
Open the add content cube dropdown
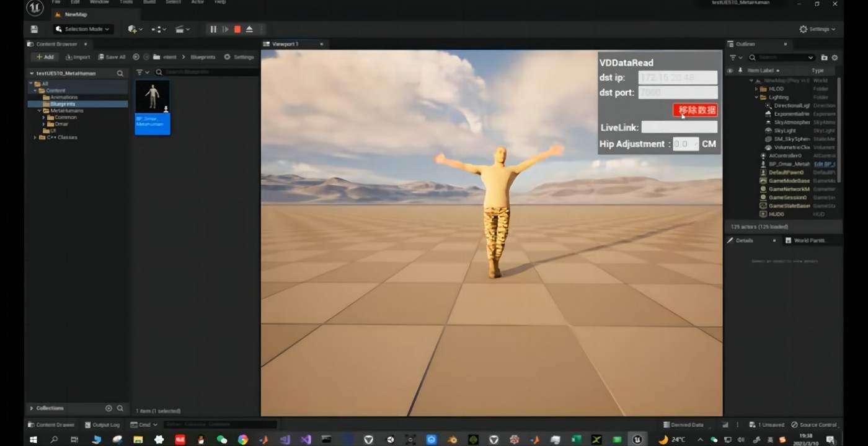135,29
